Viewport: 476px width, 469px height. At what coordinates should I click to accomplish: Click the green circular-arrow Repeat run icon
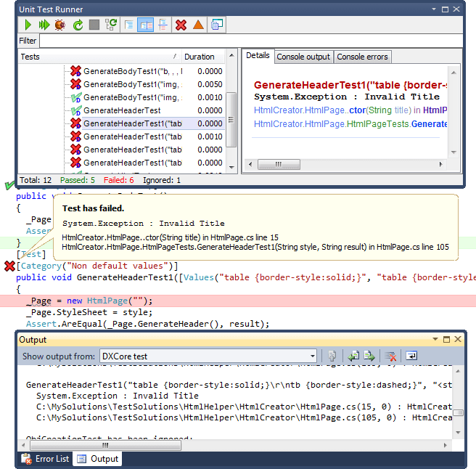(x=77, y=25)
